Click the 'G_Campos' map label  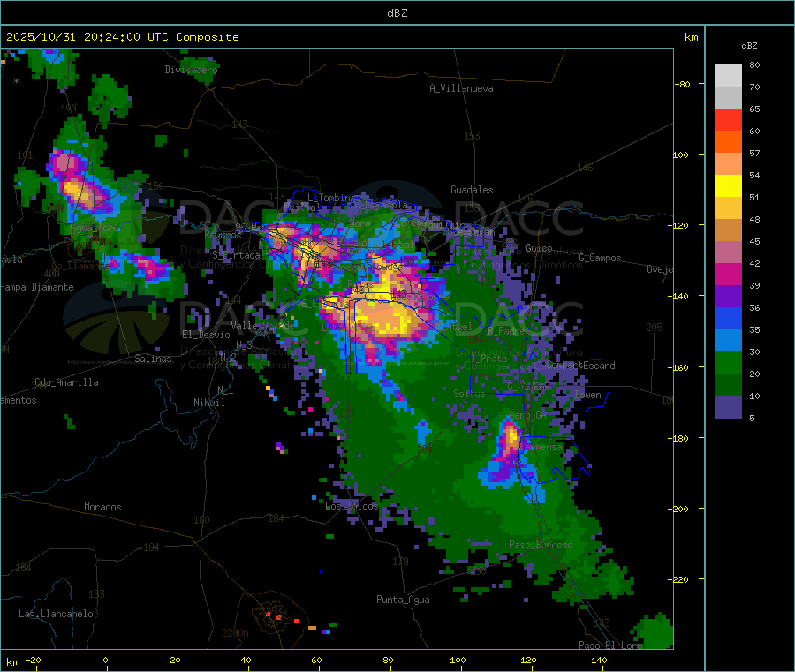click(x=600, y=258)
